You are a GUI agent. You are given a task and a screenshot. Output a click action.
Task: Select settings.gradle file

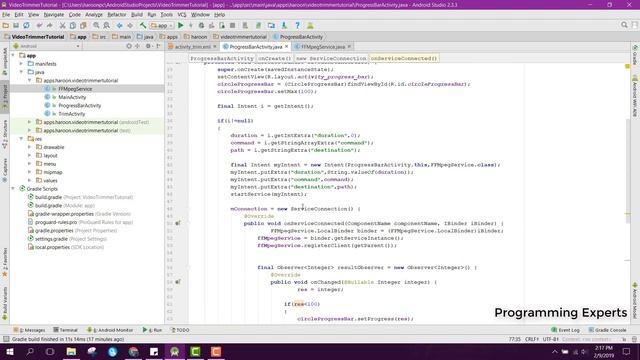[x=51, y=239]
